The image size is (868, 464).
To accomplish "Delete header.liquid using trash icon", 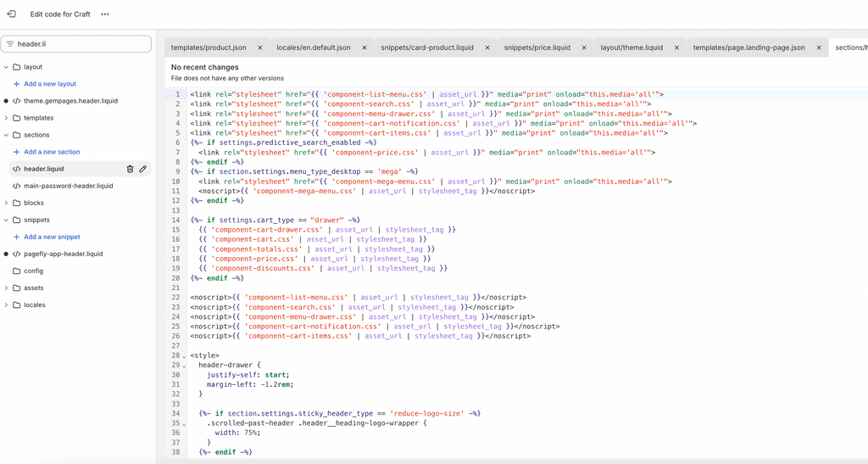I will tap(130, 169).
